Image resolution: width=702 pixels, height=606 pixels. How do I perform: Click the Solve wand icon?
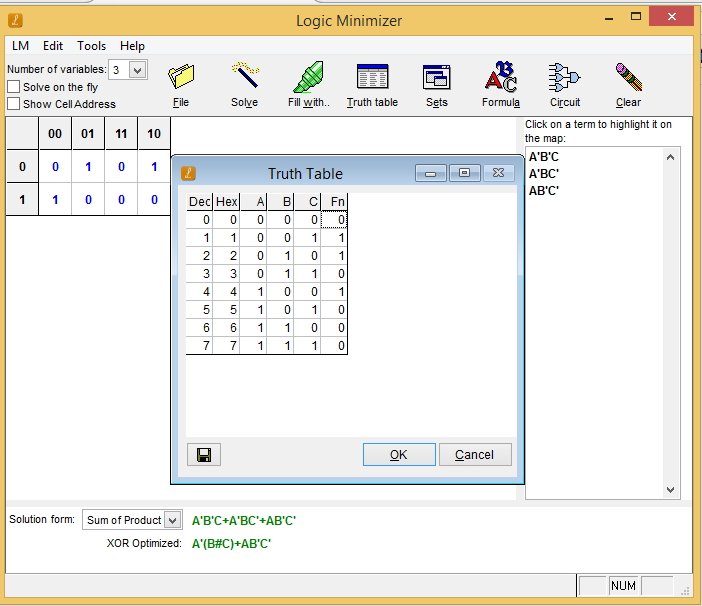pos(244,84)
